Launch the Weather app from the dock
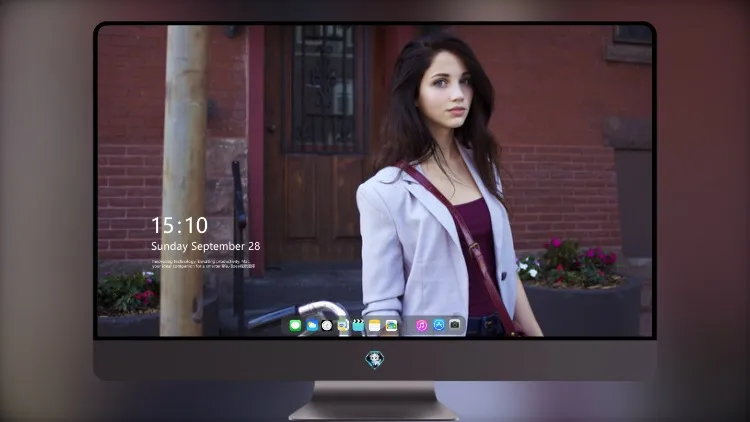The image size is (750, 422). (x=312, y=325)
